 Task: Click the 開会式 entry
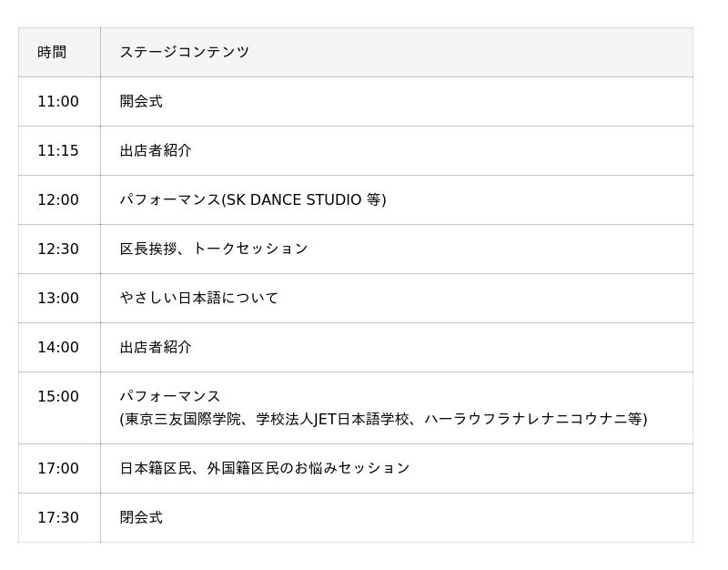[141, 102]
